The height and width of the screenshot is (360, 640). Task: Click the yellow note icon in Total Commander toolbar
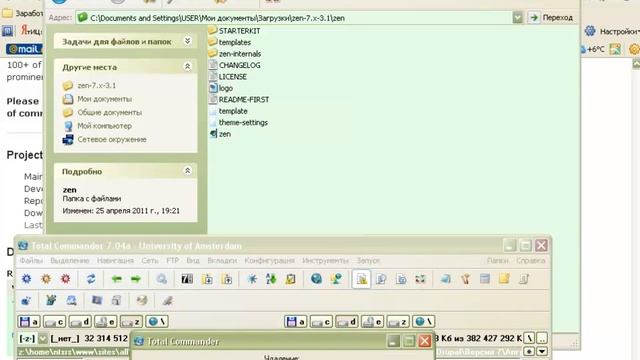(x=504, y=279)
